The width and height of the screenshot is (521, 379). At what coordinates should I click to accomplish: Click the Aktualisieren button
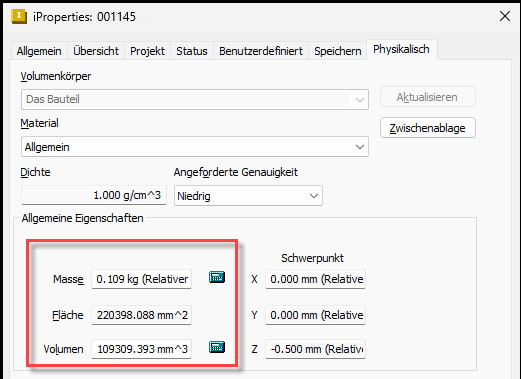(428, 97)
